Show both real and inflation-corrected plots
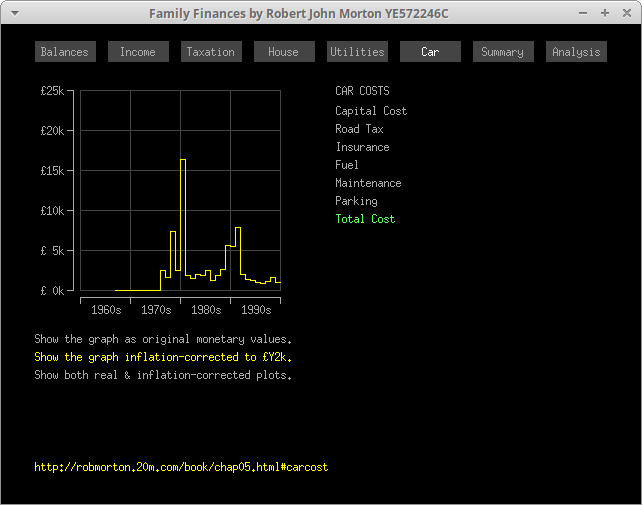This screenshot has height=505, width=642. coord(163,375)
